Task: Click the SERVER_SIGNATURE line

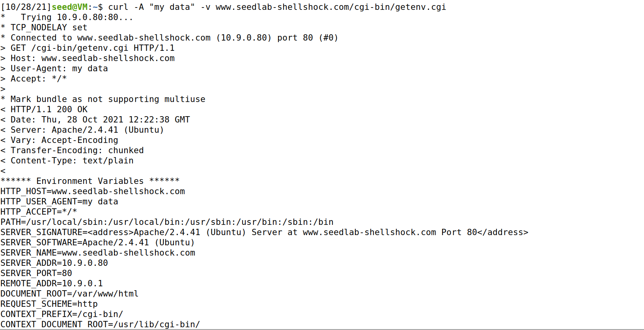Action: point(264,232)
